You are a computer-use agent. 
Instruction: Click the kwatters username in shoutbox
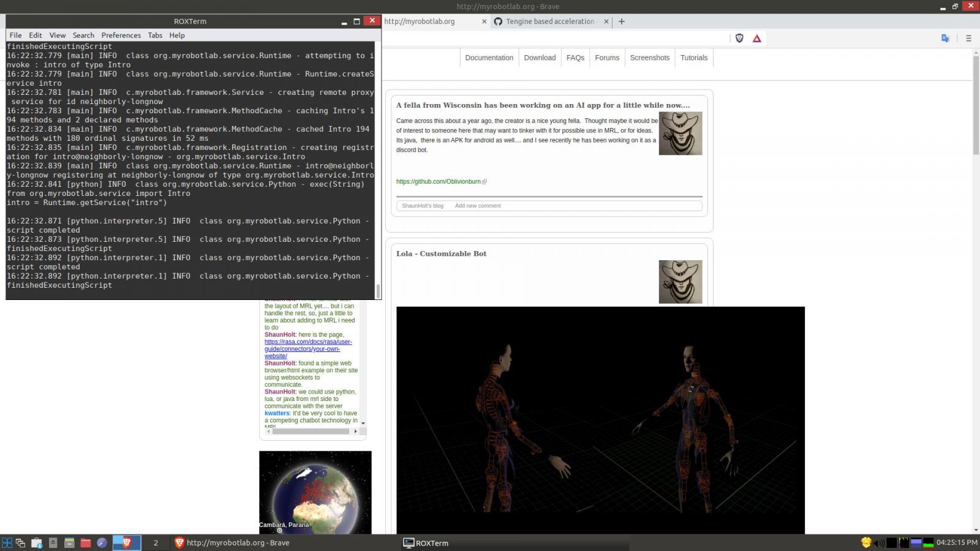(x=277, y=413)
